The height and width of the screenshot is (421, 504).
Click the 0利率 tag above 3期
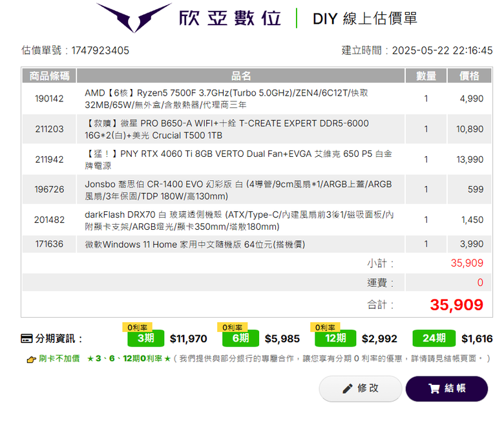137,327
